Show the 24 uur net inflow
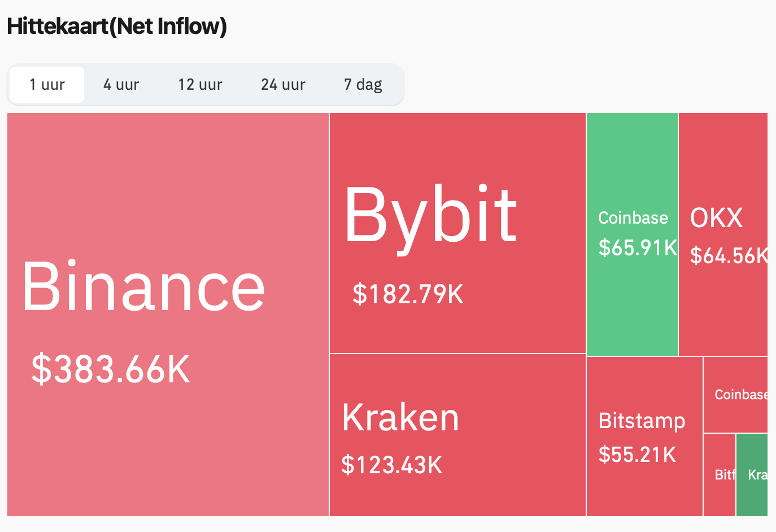Image resolution: width=776 pixels, height=532 pixels. (x=283, y=85)
